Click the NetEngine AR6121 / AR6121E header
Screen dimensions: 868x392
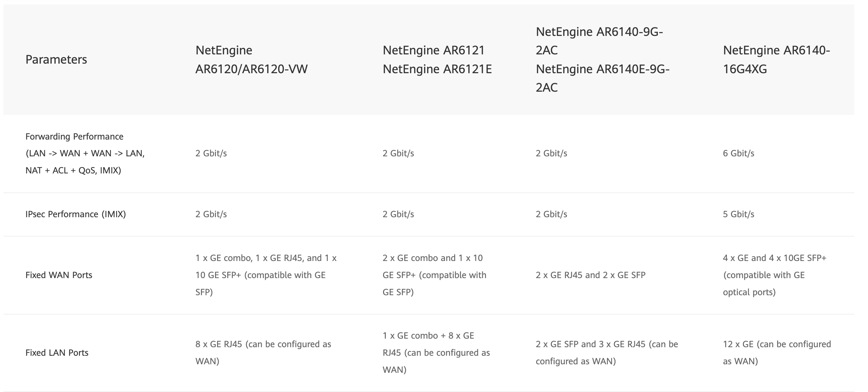click(437, 60)
